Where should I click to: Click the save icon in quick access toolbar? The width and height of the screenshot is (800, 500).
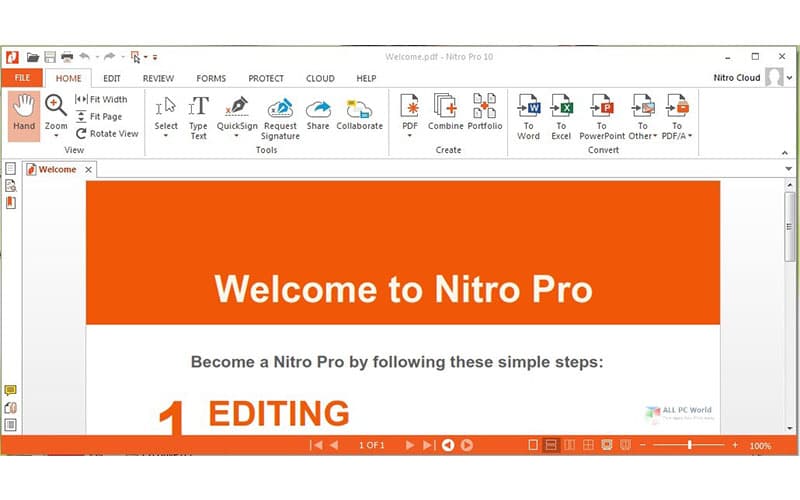50,57
